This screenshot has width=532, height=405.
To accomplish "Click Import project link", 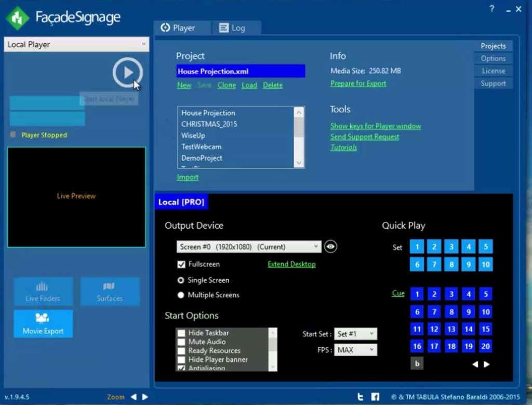I will pos(188,177).
